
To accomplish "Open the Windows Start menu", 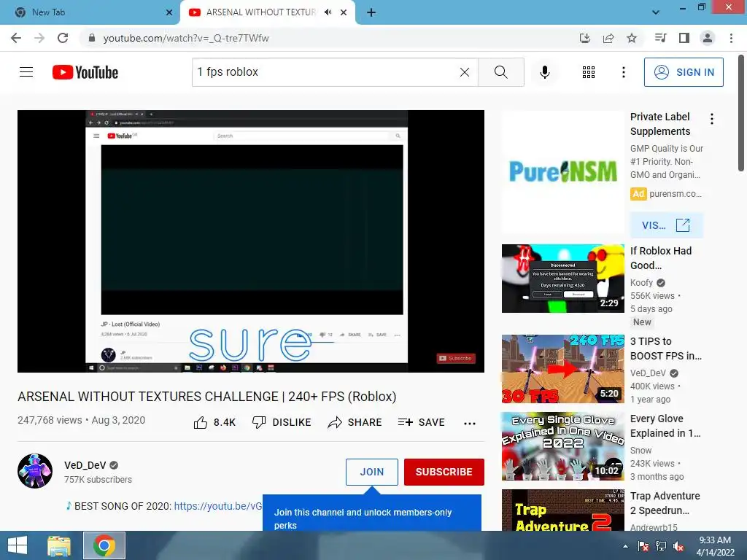I will 18,545.
